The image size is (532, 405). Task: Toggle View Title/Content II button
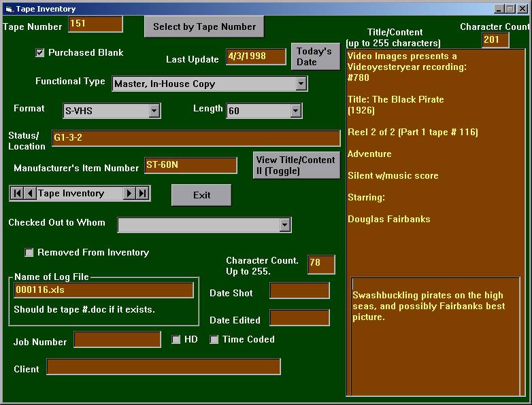click(x=296, y=165)
